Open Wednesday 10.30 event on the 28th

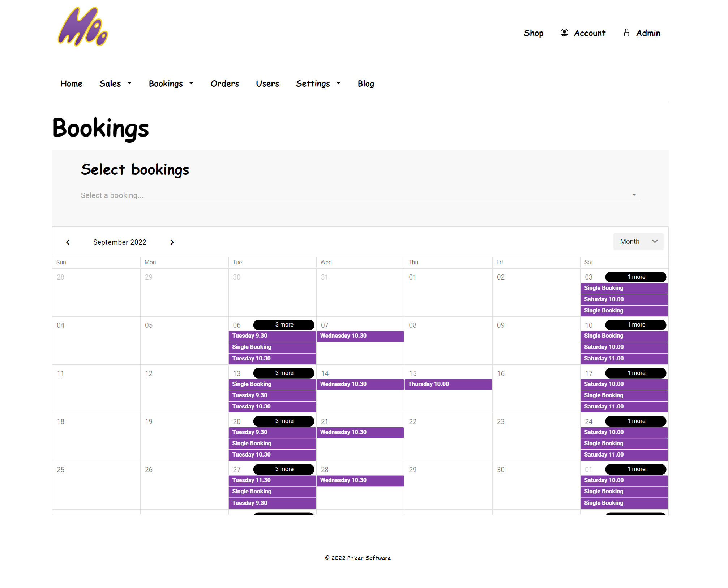(360, 480)
